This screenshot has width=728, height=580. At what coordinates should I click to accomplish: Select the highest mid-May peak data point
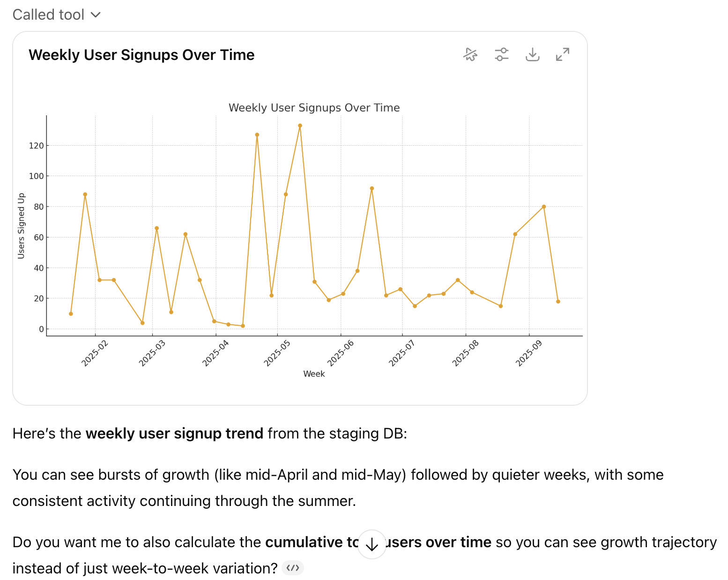click(x=300, y=126)
